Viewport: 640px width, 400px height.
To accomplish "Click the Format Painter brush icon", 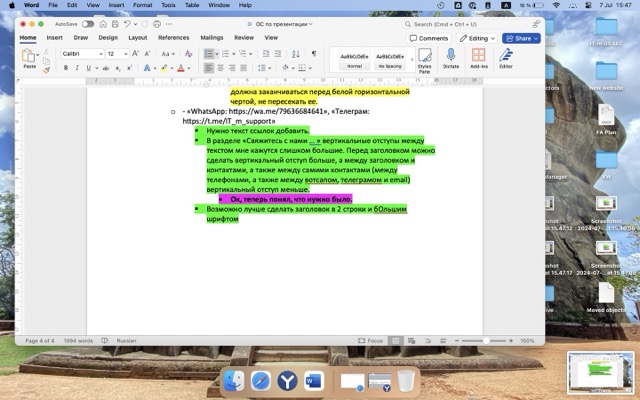I will click(x=46, y=69).
